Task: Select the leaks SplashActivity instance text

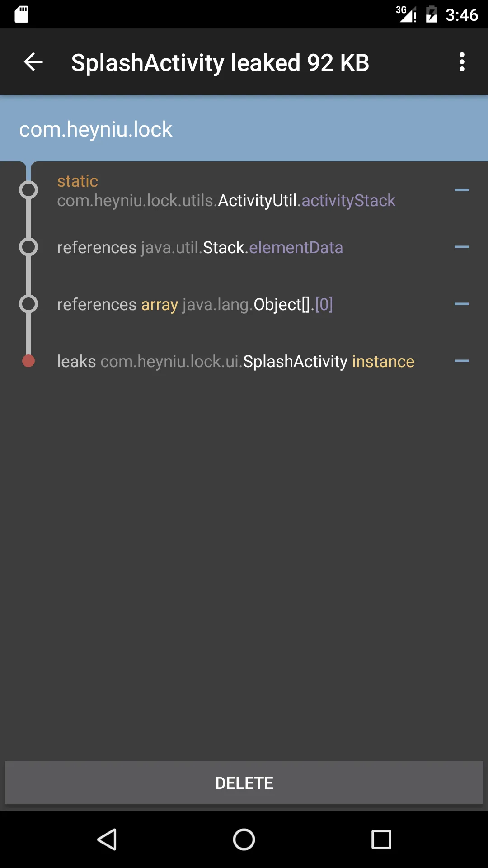Action: click(235, 362)
